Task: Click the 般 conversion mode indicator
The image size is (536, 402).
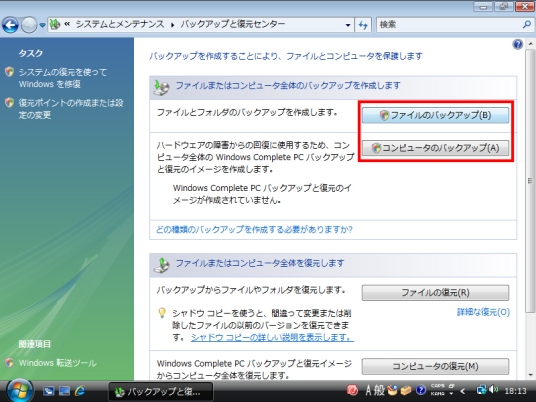Action: 379,390
